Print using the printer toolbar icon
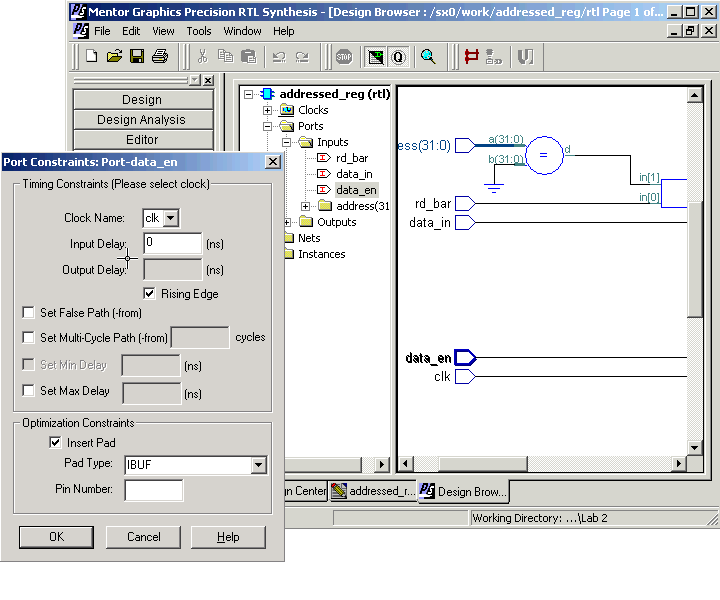This screenshot has height=600, width=720. coord(160,56)
